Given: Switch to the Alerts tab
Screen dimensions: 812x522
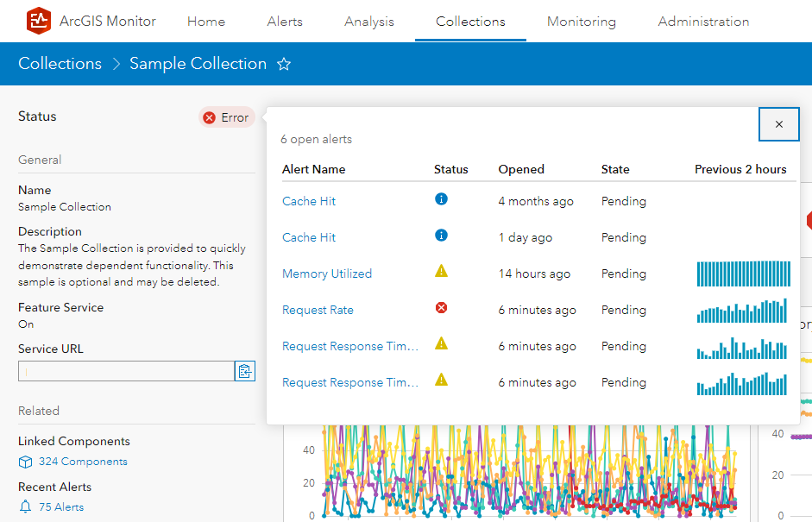Looking at the screenshot, I should click(x=285, y=22).
